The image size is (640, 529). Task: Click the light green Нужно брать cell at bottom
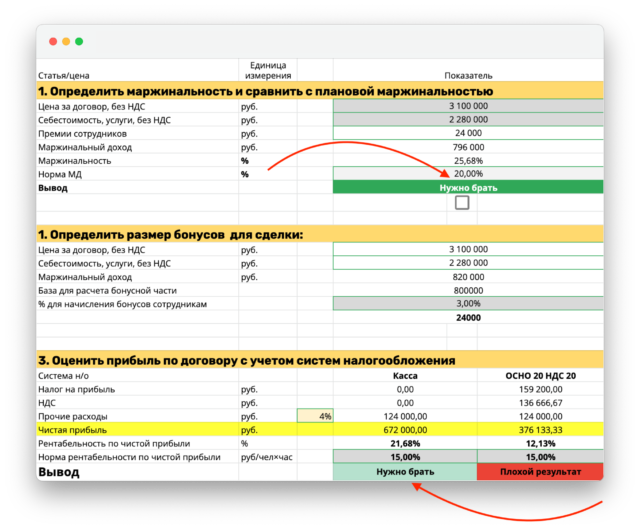click(405, 471)
